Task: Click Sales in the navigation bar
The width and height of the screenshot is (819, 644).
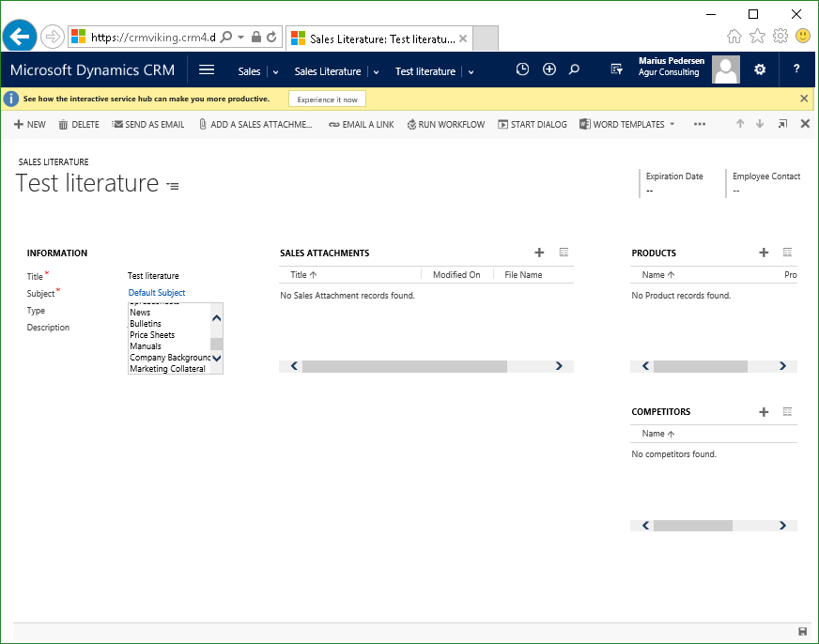Action: [249, 71]
